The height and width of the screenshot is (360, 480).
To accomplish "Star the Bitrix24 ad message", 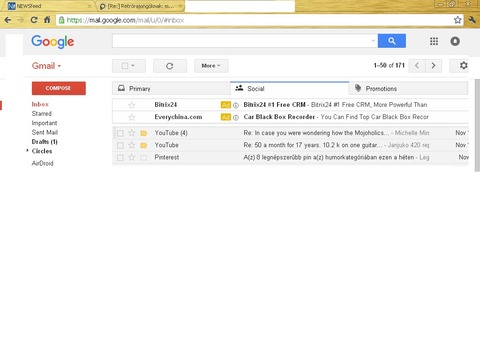I will tap(132, 105).
